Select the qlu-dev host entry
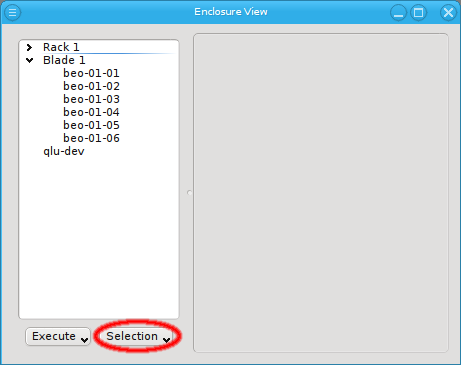The image size is (461, 365). (64, 151)
